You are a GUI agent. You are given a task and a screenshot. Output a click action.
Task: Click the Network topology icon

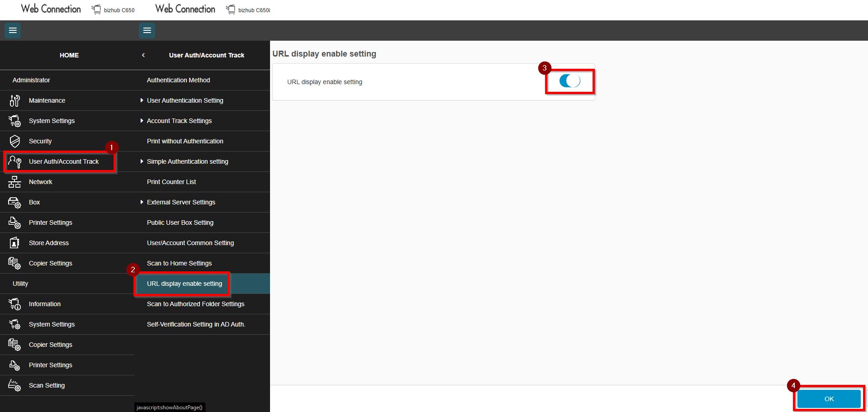coord(14,182)
